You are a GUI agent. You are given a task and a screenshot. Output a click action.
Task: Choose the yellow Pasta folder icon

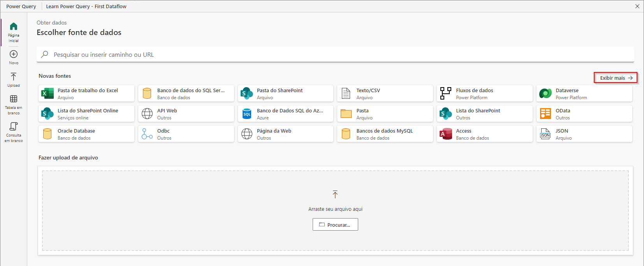pos(346,114)
